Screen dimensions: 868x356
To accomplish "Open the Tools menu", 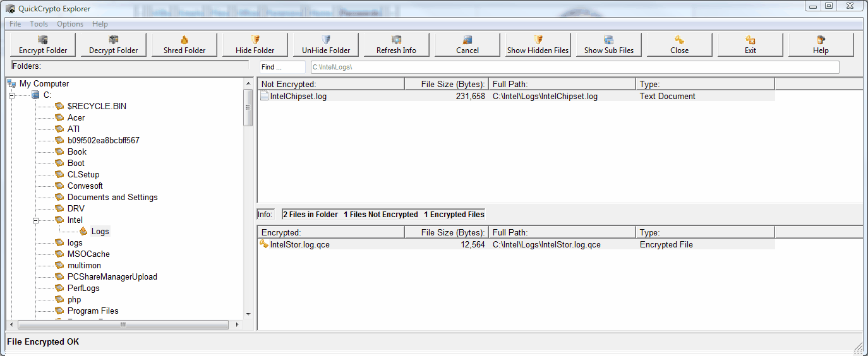I will (x=39, y=24).
